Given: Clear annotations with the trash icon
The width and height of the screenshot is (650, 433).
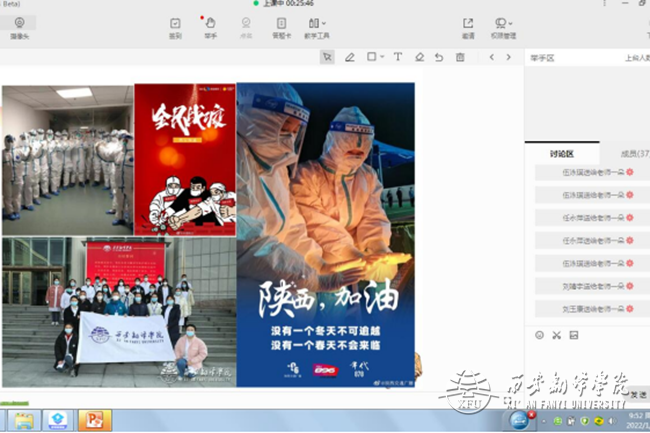Looking at the screenshot, I should coord(460,57).
